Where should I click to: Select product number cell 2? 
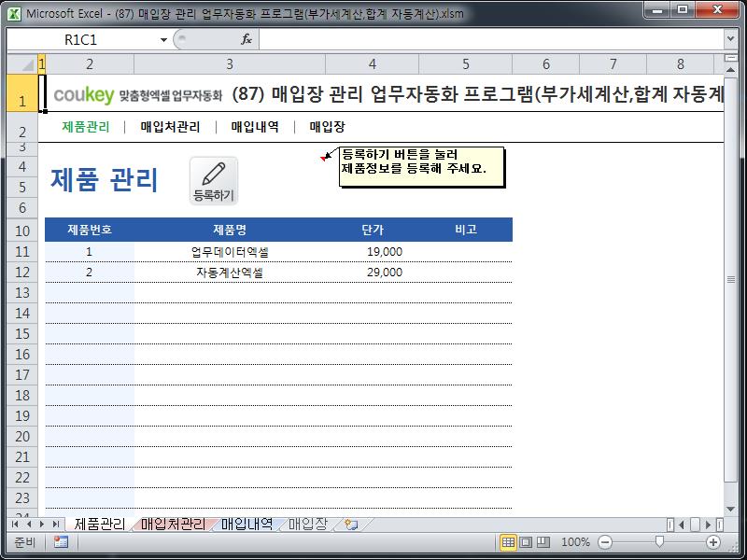pos(90,273)
